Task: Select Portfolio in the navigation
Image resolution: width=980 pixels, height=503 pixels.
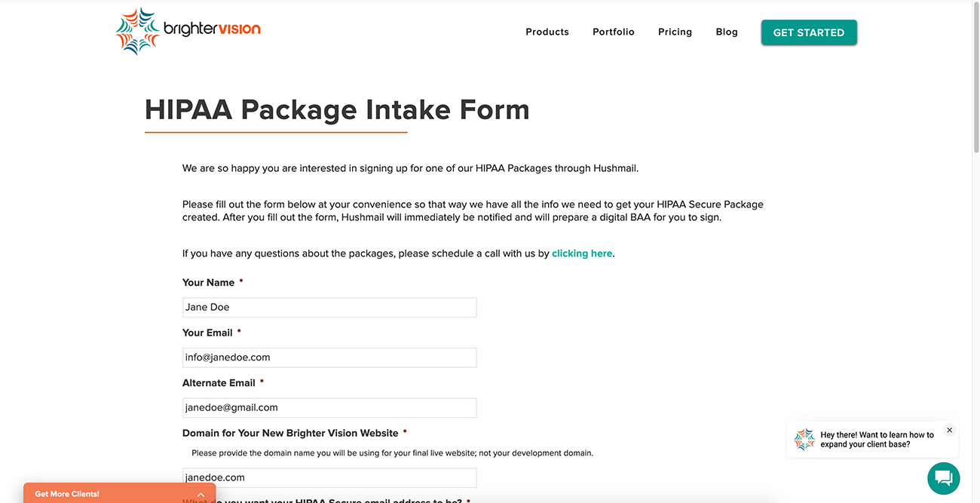Action: point(614,32)
